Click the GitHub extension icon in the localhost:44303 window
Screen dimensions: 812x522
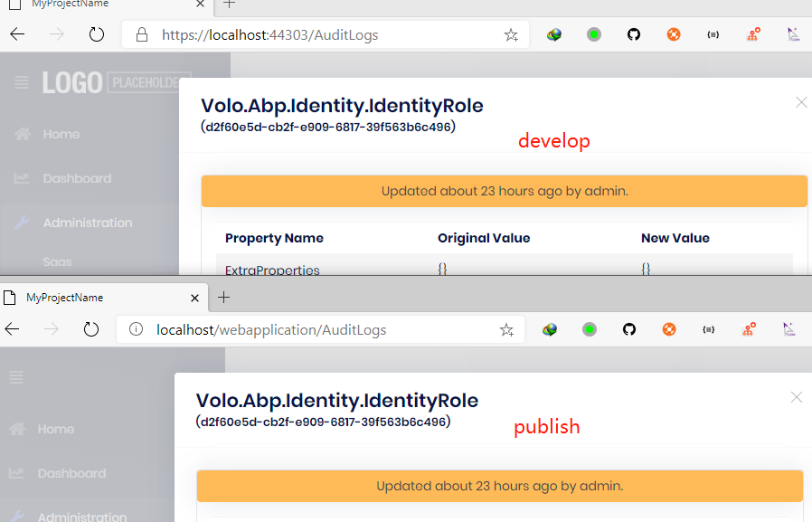(634, 35)
